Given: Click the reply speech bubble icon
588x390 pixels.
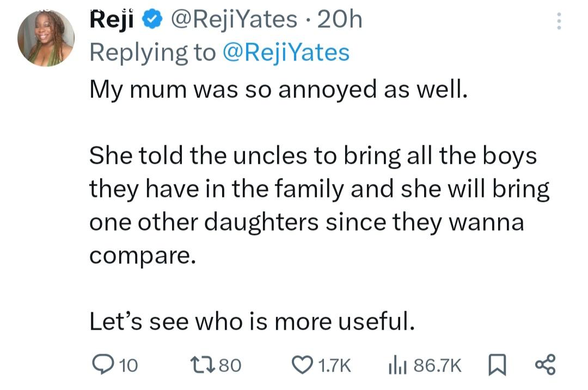Looking at the screenshot, I should tap(100, 364).
